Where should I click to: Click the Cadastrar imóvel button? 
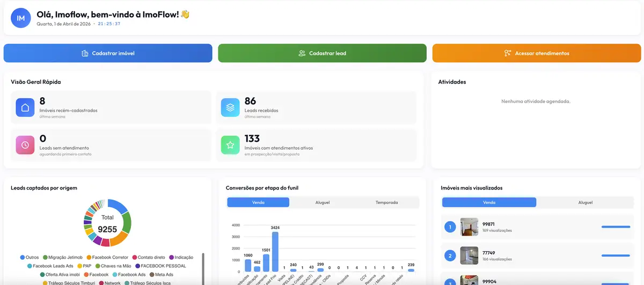(108, 53)
